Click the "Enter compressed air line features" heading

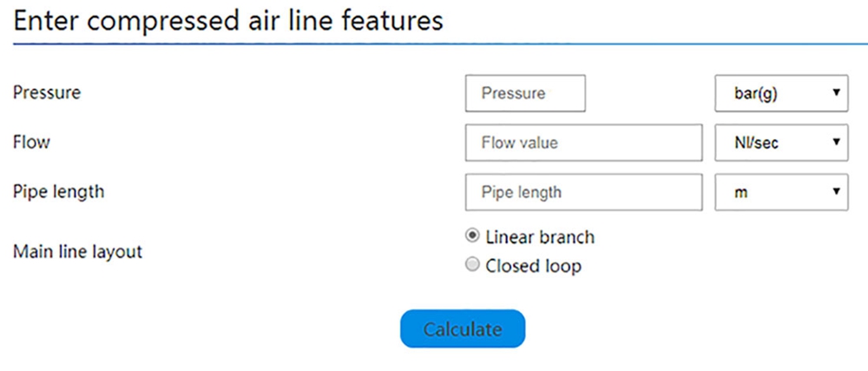(228, 21)
